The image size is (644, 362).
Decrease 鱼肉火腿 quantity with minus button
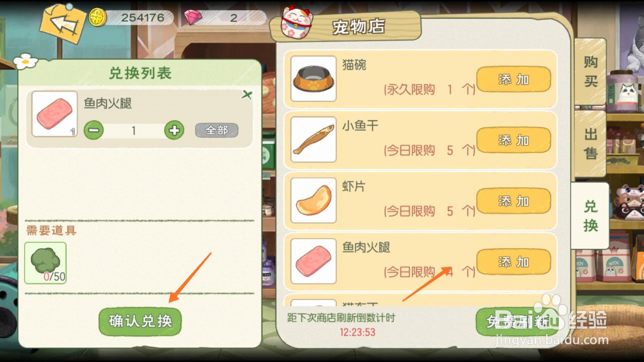click(94, 130)
